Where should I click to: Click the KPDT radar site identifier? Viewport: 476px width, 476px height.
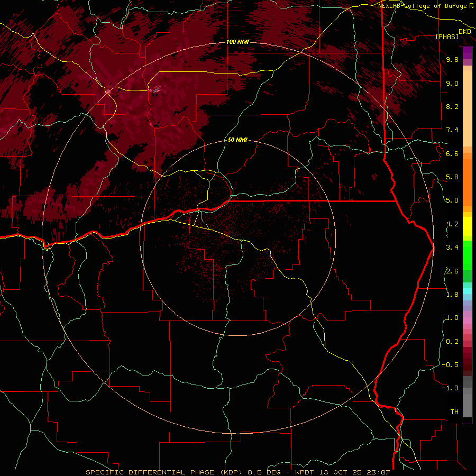(x=304, y=472)
